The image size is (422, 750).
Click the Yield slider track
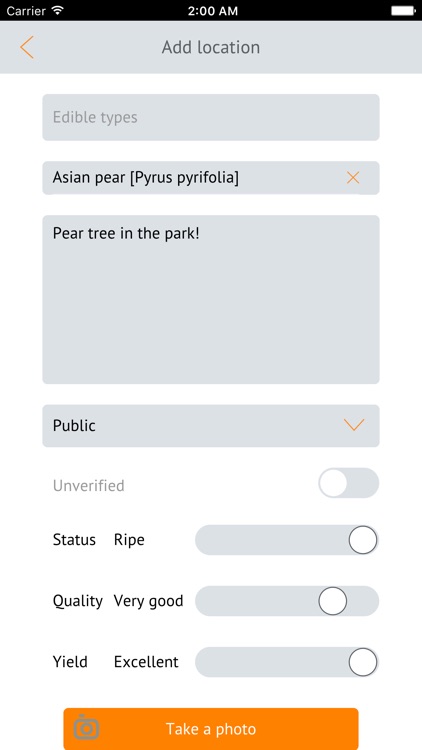click(287, 662)
